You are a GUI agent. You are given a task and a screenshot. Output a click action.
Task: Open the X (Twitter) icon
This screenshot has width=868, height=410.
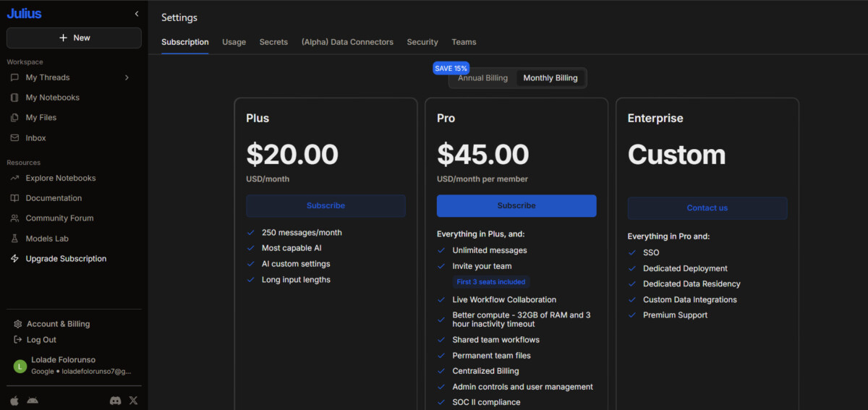(133, 400)
